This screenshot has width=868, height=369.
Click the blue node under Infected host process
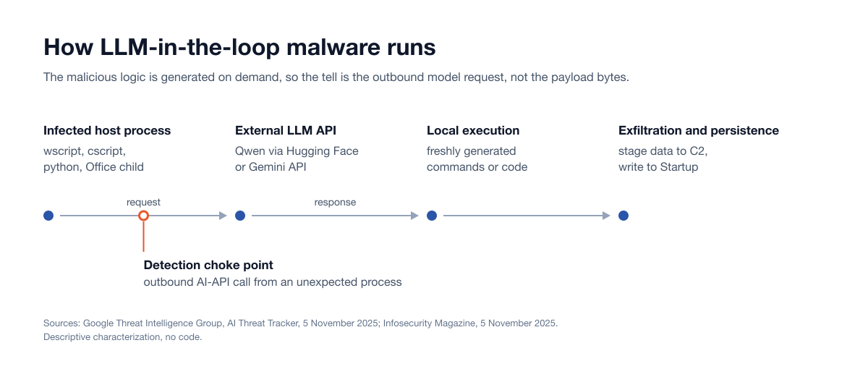pos(48,216)
